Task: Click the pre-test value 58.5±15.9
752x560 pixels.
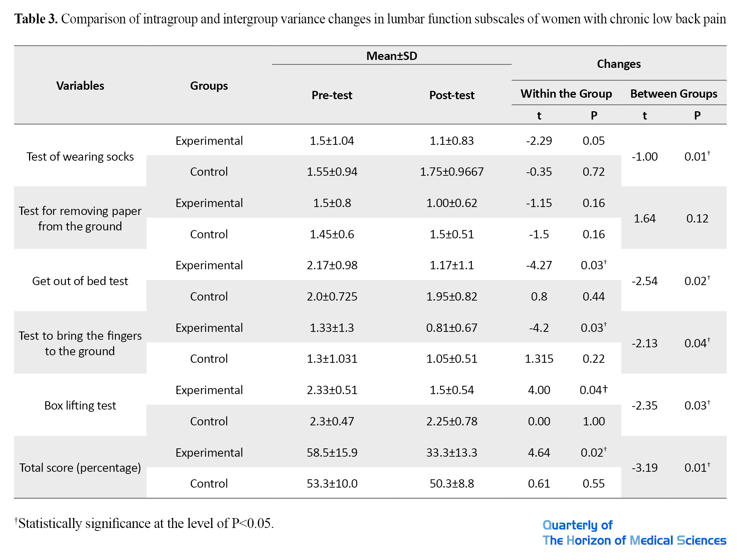Action: (332, 452)
